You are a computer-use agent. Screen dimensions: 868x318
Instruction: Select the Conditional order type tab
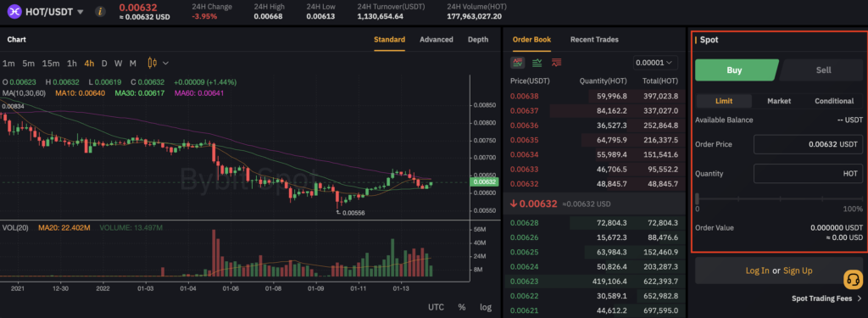tap(834, 101)
